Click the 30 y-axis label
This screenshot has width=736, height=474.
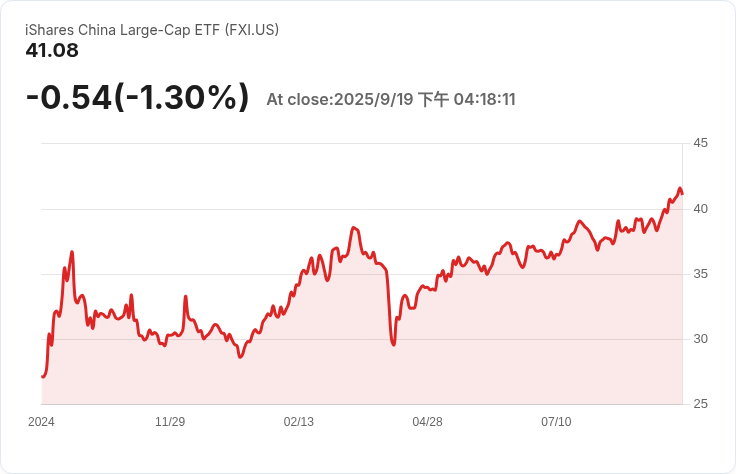click(x=700, y=339)
